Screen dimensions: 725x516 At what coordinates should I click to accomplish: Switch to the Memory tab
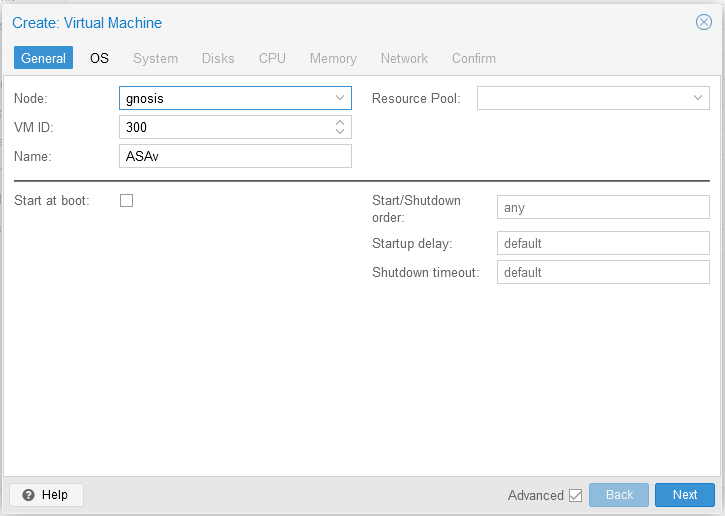(333, 58)
